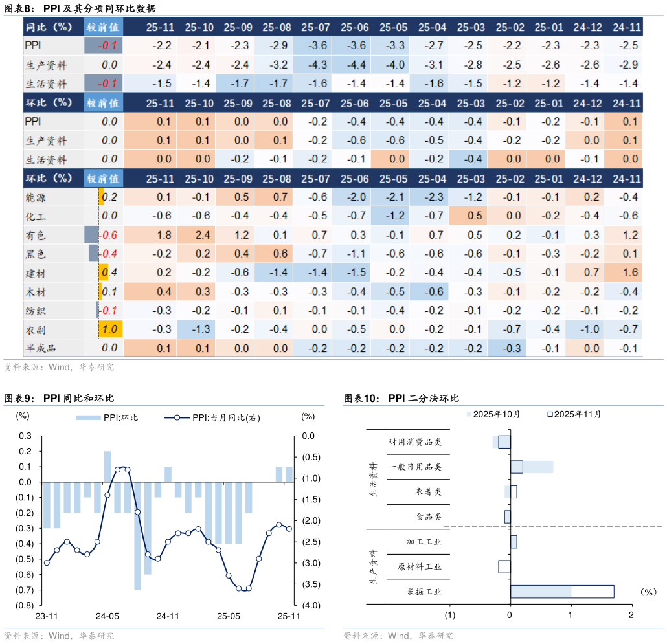Click the 有色 25-10 value 2.4
This screenshot has width=667, height=644.
203,235
